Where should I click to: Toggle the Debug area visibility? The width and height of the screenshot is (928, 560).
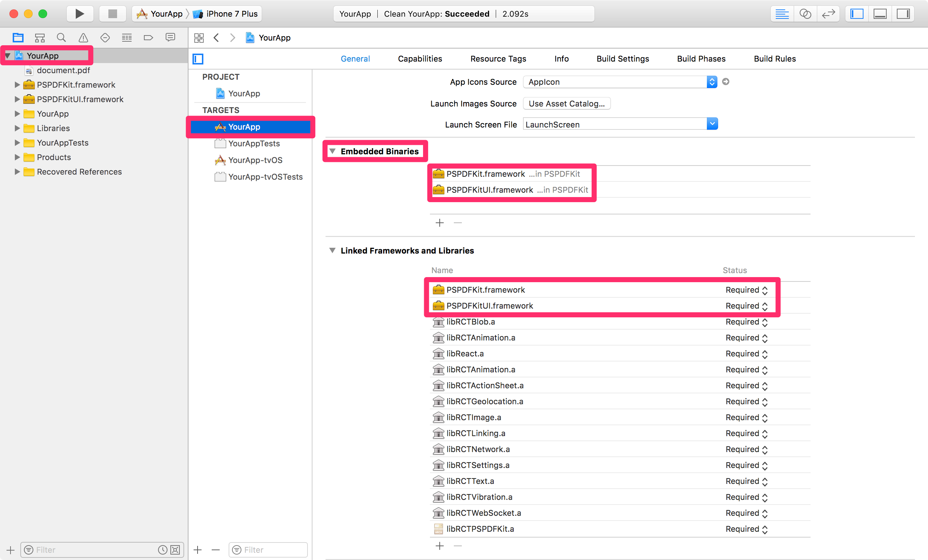(x=880, y=14)
